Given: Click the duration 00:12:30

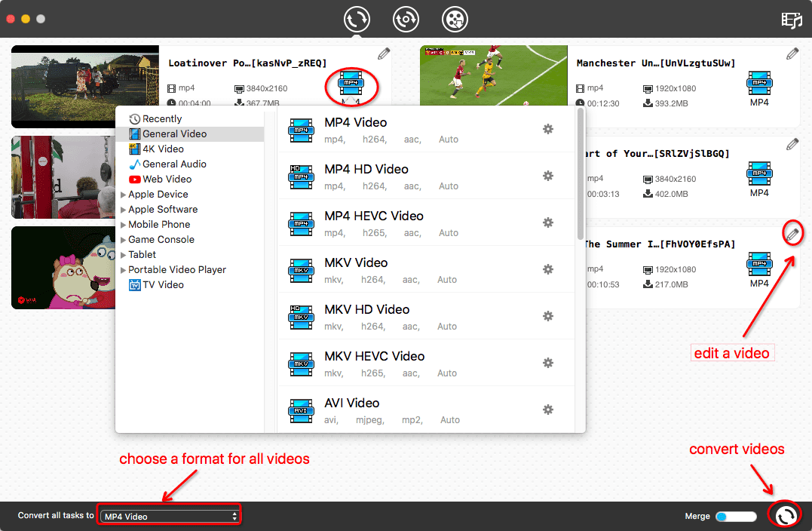Looking at the screenshot, I should coord(603,103).
